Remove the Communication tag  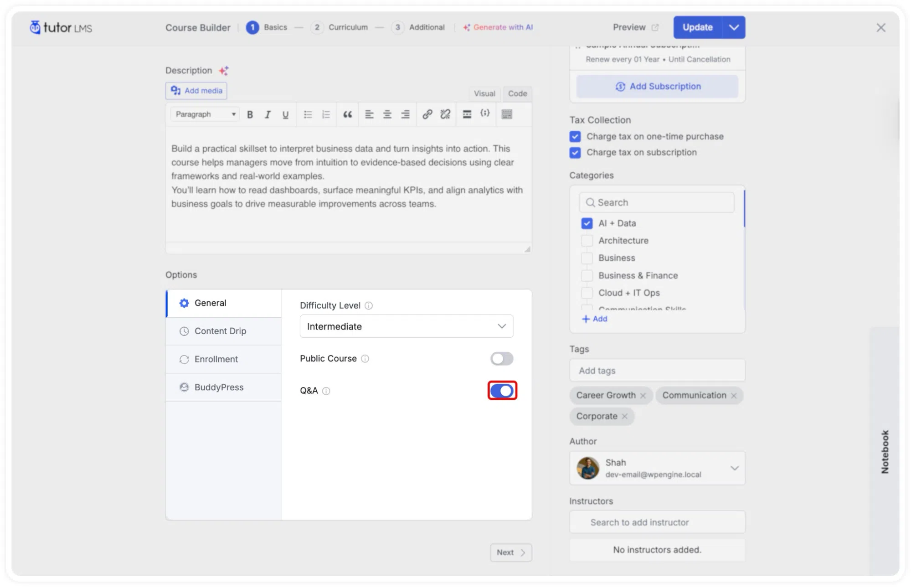tap(734, 396)
